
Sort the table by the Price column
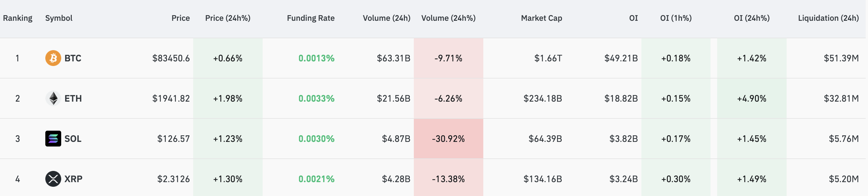(181, 18)
